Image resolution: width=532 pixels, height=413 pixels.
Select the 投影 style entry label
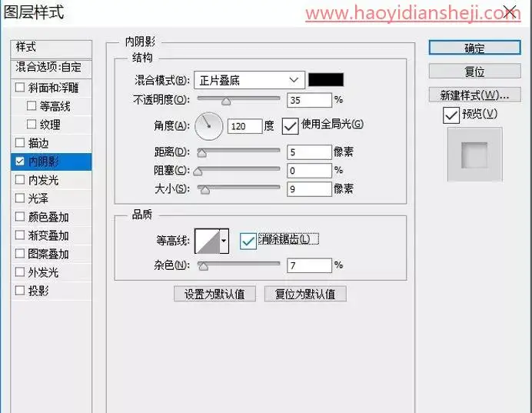click(x=38, y=291)
